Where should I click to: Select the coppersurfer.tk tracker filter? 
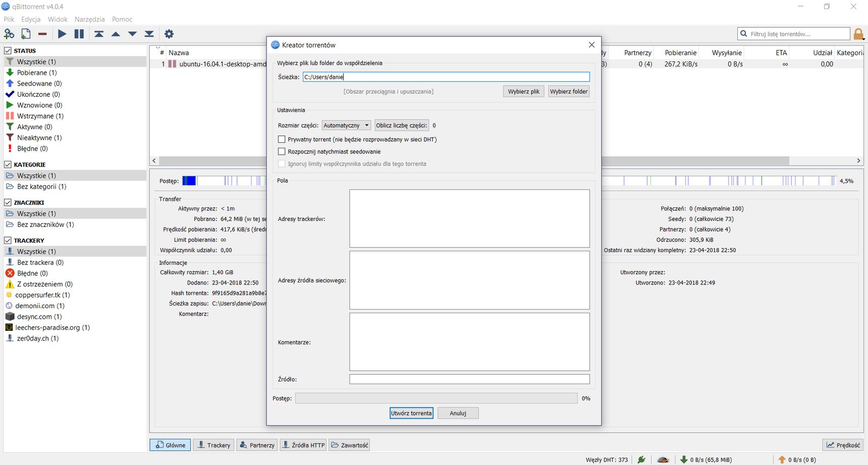(x=75, y=295)
